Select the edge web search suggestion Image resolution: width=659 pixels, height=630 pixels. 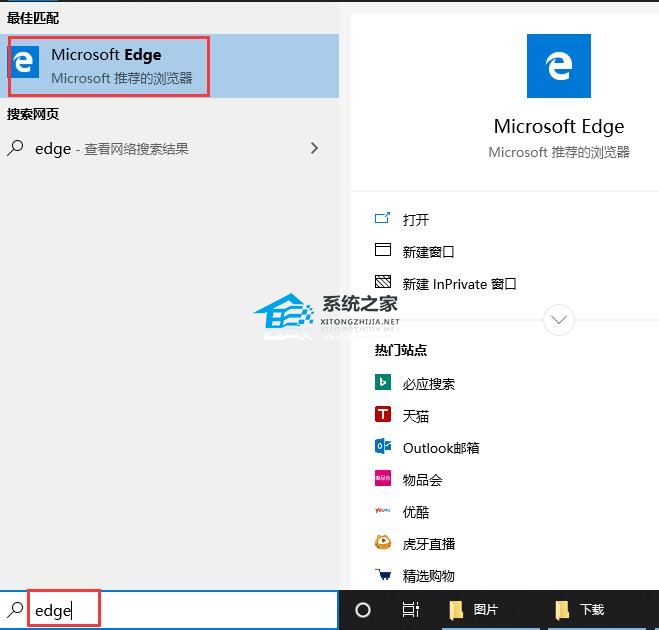[x=169, y=148]
